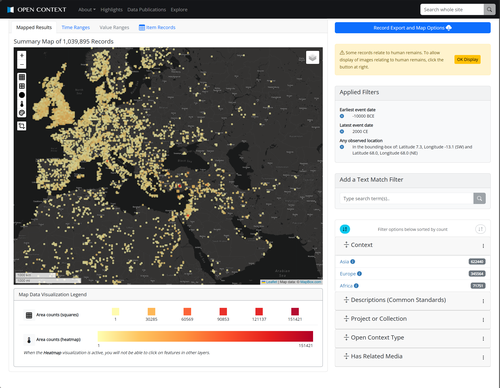
Task: Switch to Mapped Results tab
Action: 34,27
